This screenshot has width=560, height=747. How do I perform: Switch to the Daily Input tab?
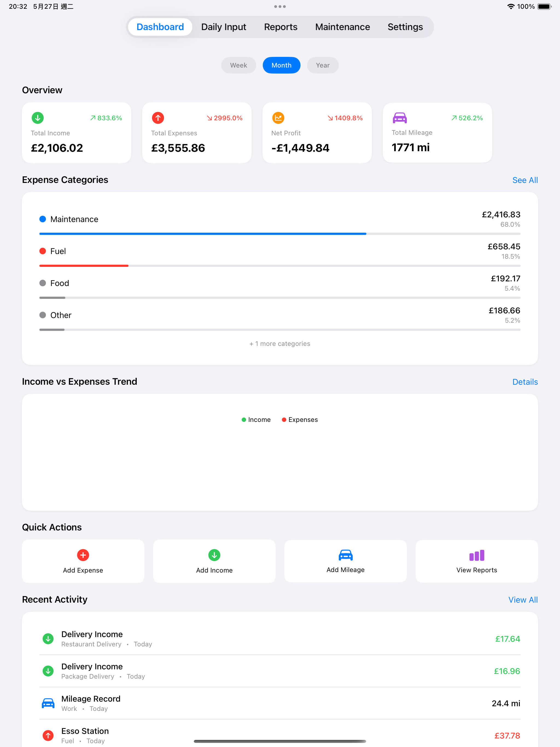224,27
